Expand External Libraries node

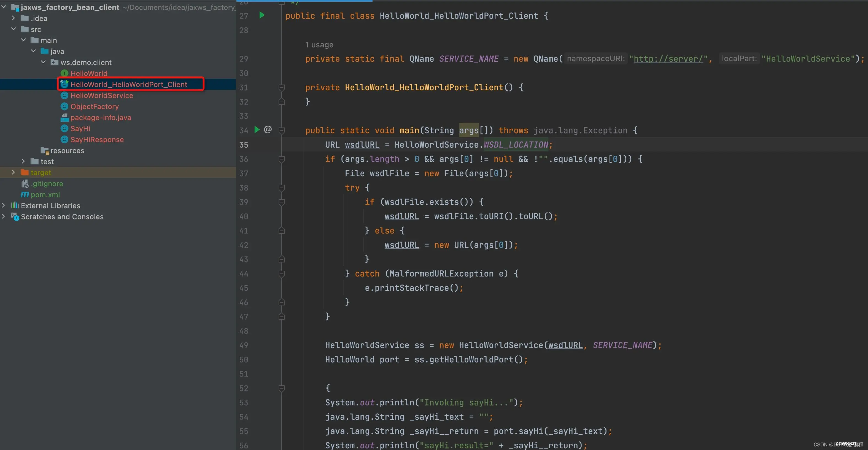[x=4, y=205]
